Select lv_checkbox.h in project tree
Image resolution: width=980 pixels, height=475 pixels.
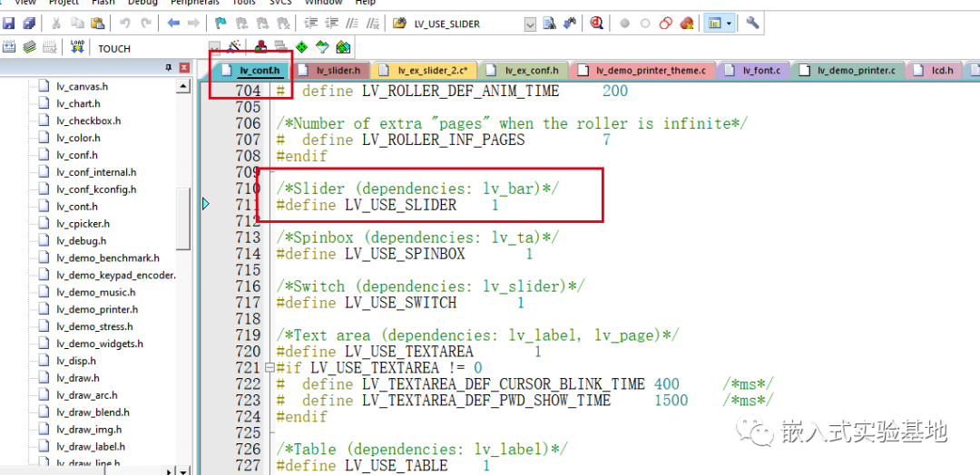pos(89,121)
